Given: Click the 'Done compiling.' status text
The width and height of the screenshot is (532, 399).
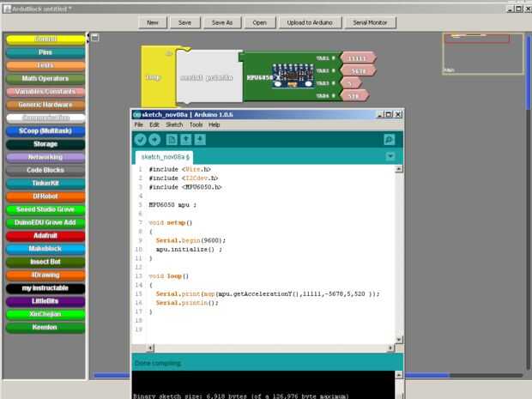Looking at the screenshot, I should (x=158, y=363).
